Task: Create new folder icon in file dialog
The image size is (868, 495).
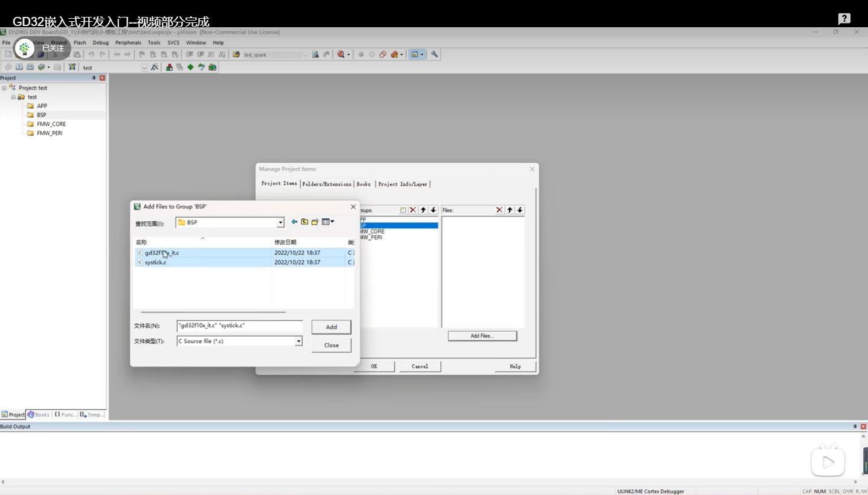Action: click(x=315, y=222)
